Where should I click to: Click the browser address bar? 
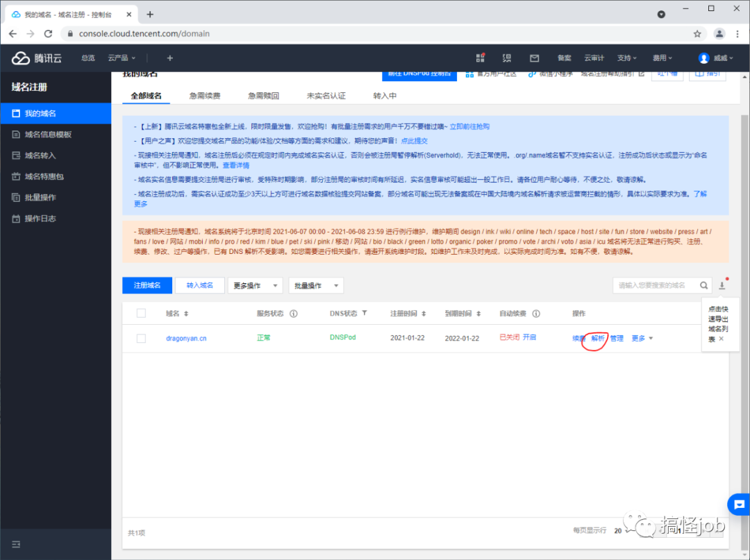(x=378, y=33)
